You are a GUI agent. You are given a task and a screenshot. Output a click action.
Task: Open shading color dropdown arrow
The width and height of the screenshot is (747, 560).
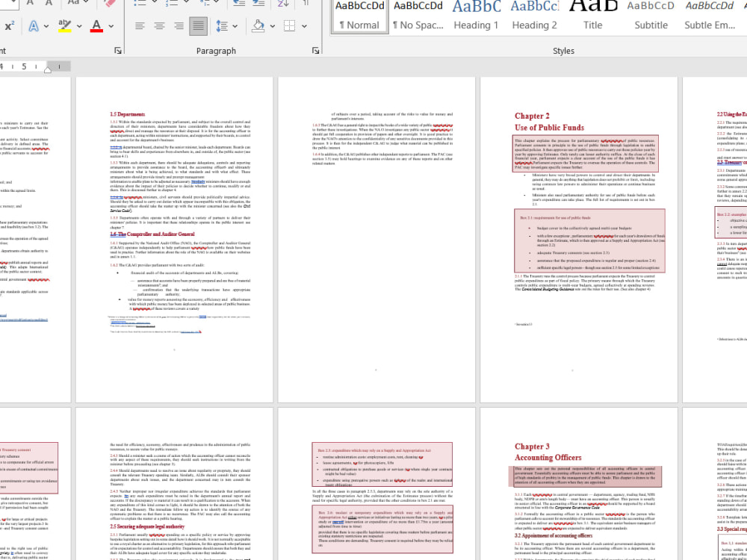pyautogui.click(x=272, y=26)
